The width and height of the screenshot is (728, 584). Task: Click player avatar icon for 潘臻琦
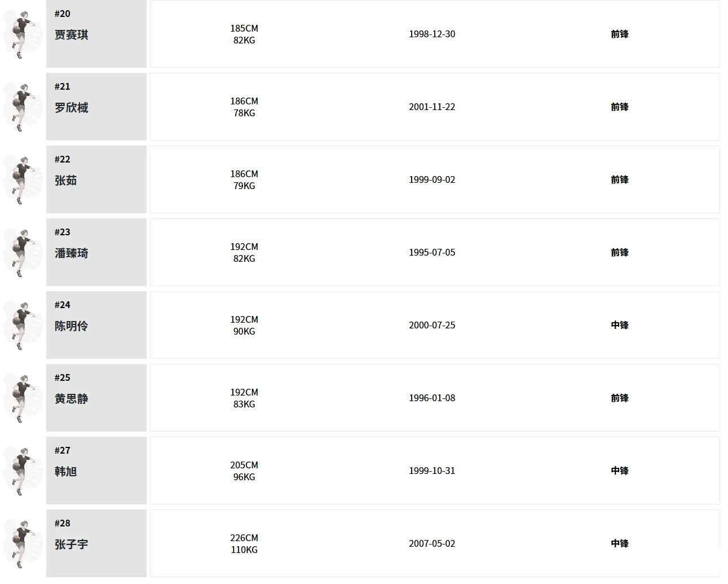pos(23,252)
